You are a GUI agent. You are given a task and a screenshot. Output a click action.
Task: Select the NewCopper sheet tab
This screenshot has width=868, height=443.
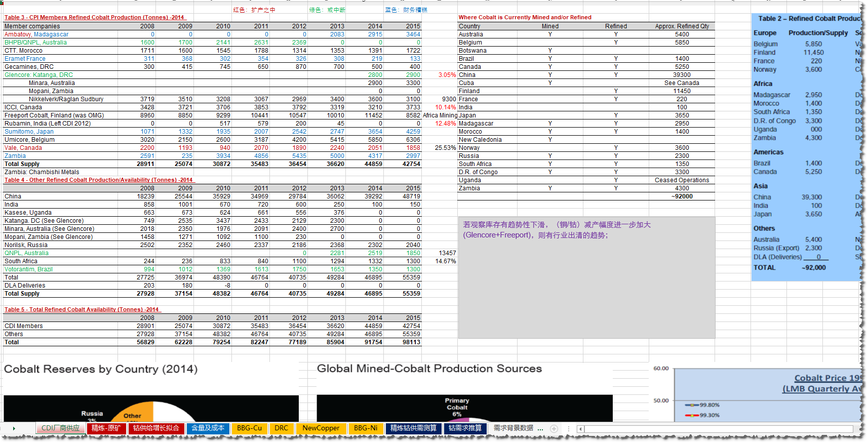click(x=321, y=428)
